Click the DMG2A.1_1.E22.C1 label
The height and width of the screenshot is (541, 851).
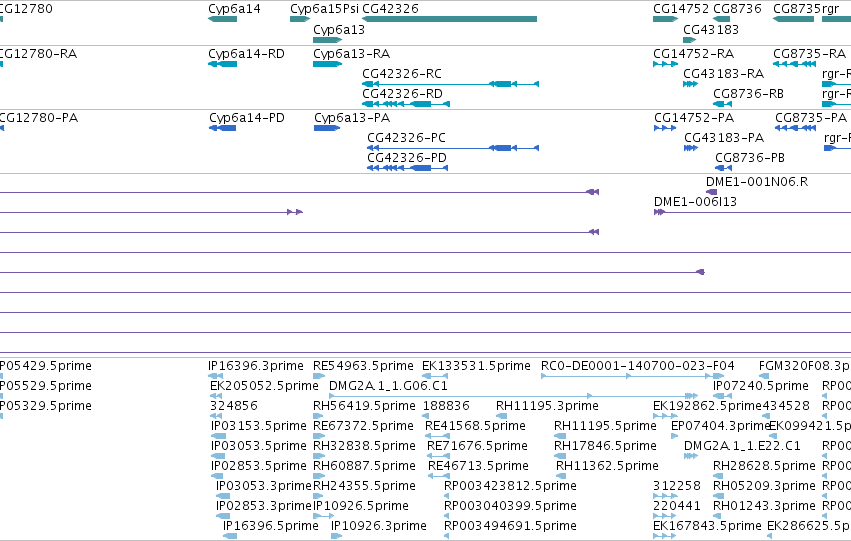742,447
